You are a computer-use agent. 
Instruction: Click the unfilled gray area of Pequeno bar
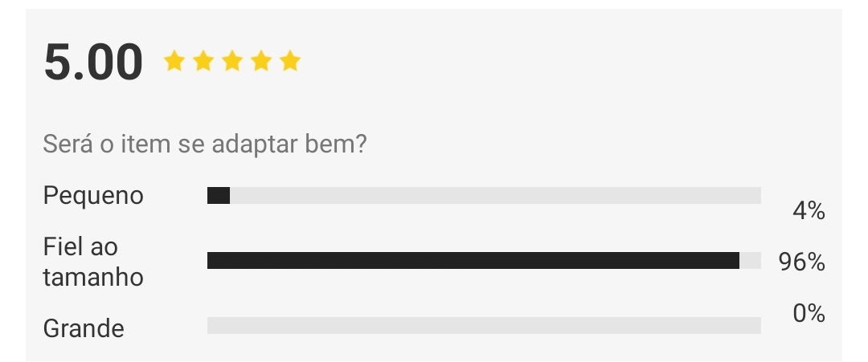click(495, 195)
